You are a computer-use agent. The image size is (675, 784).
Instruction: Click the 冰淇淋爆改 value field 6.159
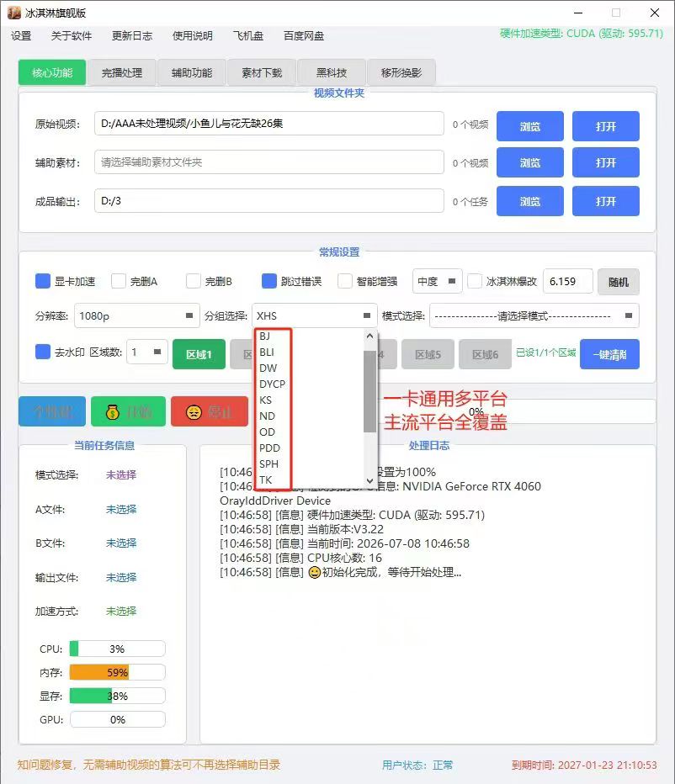[x=568, y=282]
